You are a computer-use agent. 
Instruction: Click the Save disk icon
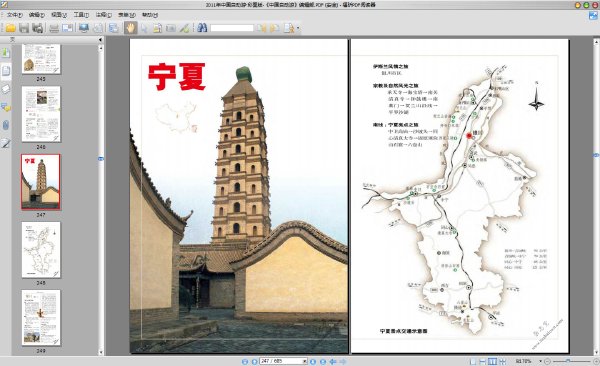(24, 28)
